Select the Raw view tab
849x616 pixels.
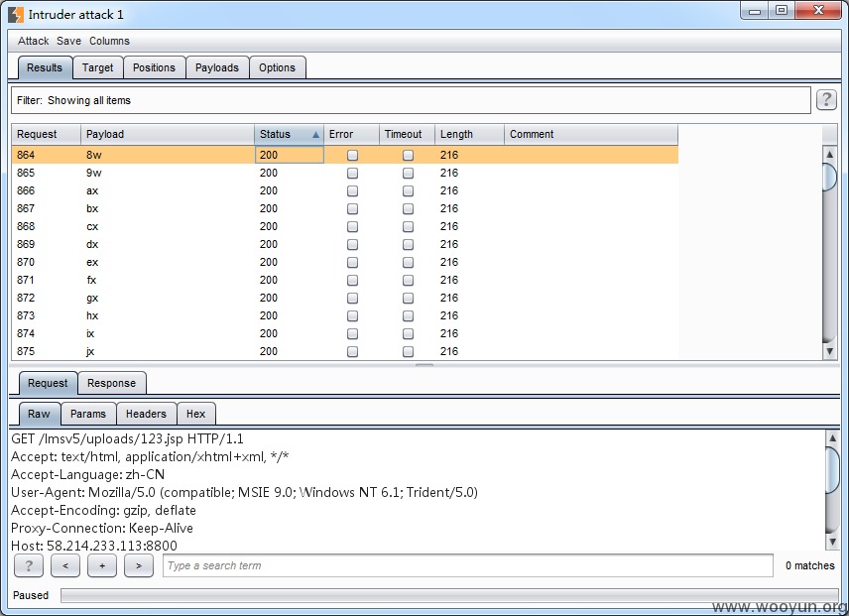click(39, 414)
